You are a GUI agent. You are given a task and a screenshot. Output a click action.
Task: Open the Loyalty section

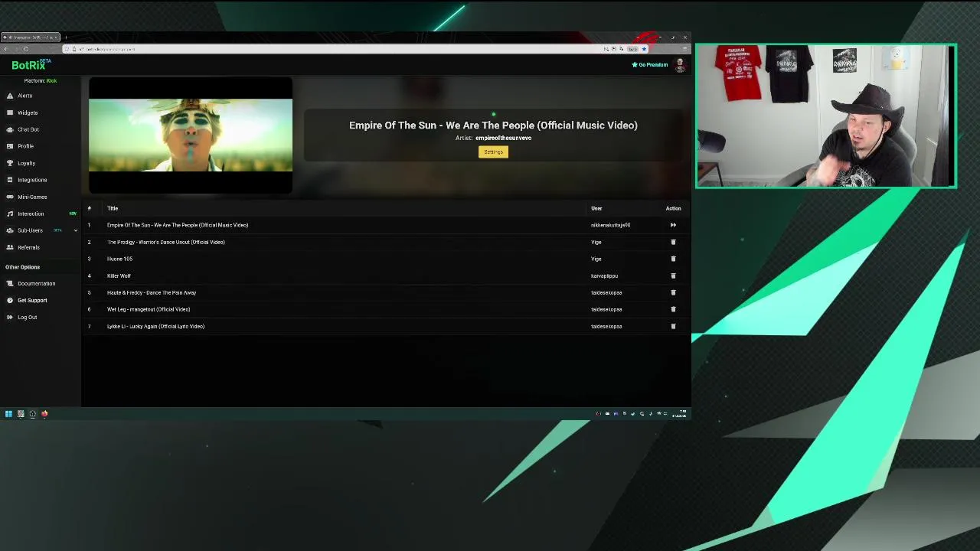[x=26, y=163]
